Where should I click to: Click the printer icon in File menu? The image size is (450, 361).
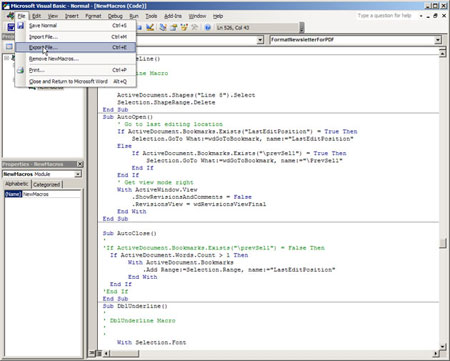[x=21, y=70]
